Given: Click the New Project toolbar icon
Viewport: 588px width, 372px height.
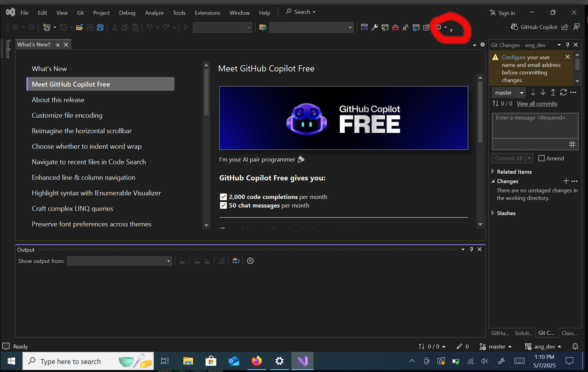Looking at the screenshot, I should point(47,27).
